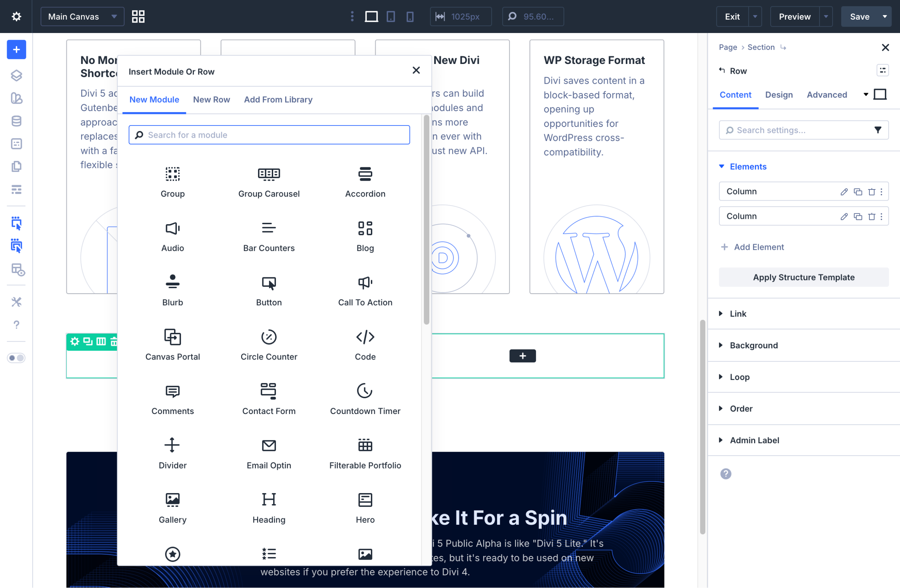Screen dimensions: 900x588
Task: Add a Contact Form module
Action: [x=269, y=399]
